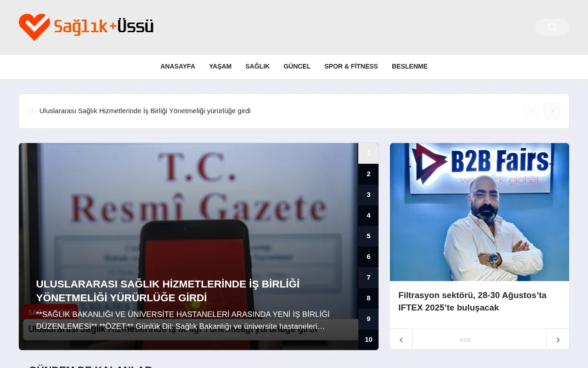Image resolution: width=588 pixels, height=368 pixels.
Task: Open the IFTEX 2025 filtration article headline
Action: point(472,301)
